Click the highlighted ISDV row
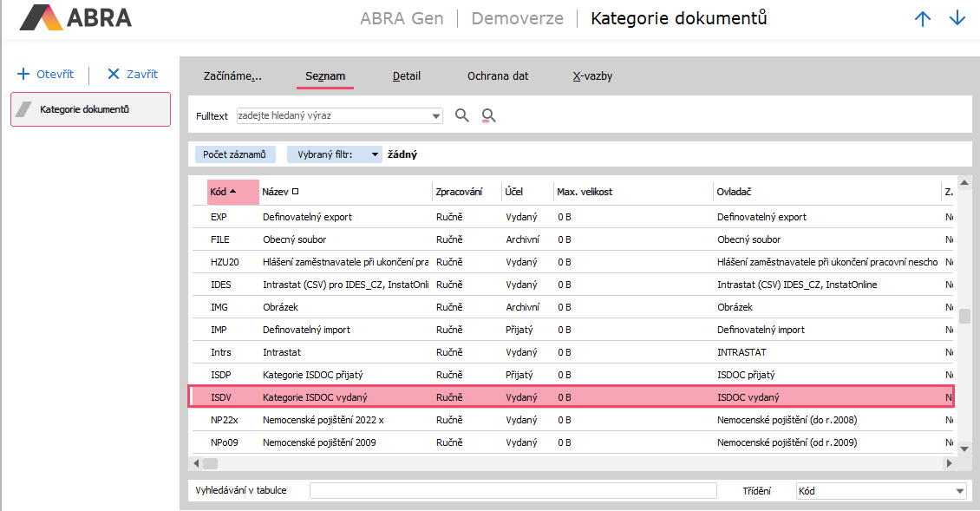Image resolution: width=980 pixels, height=511 pixels. pos(572,397)
